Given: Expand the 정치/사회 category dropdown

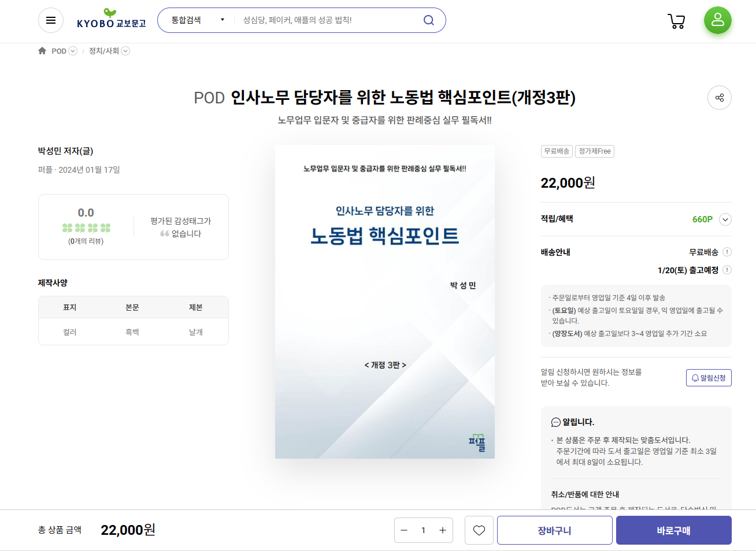Looking at the screenshot, I should pyautogui.click(x=125, y=51).
